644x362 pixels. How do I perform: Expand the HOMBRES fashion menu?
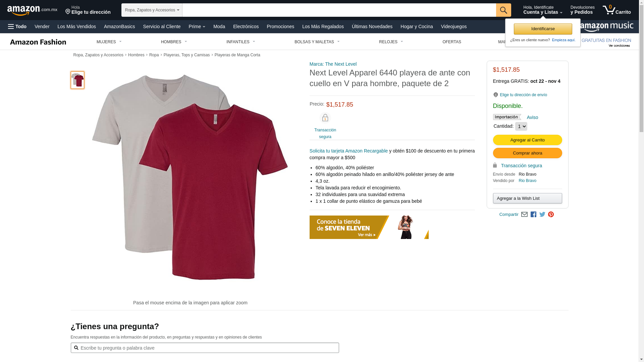tap(174, 42)
